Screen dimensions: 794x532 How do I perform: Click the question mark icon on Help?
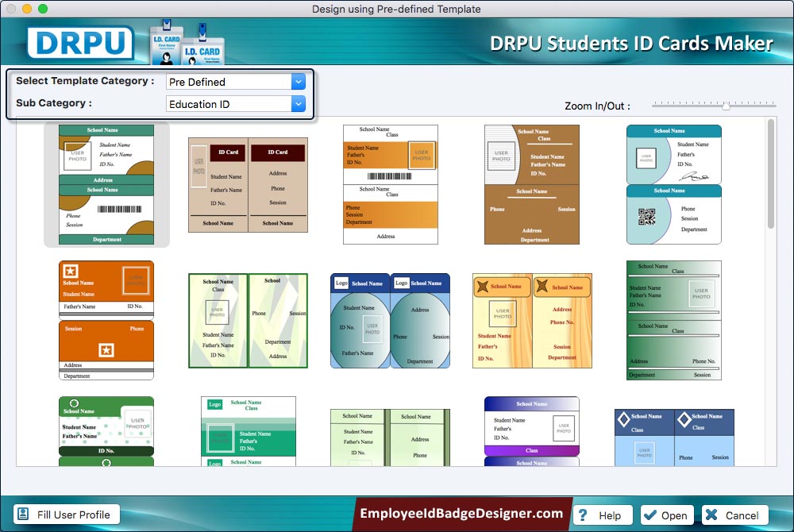[x=583, y=515]
